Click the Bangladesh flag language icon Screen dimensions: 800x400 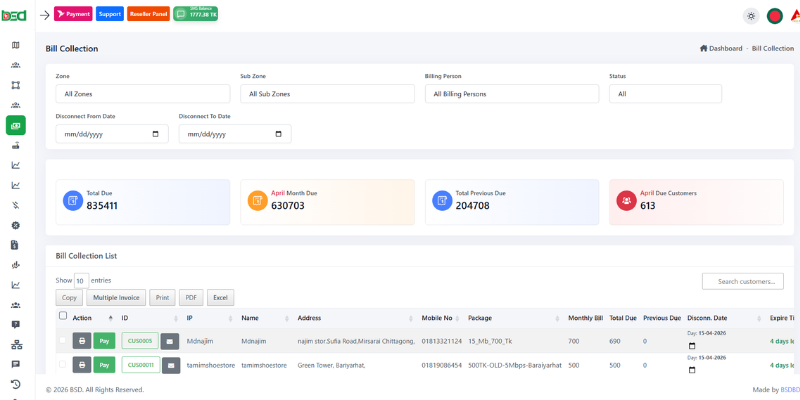tap(774, 16)
